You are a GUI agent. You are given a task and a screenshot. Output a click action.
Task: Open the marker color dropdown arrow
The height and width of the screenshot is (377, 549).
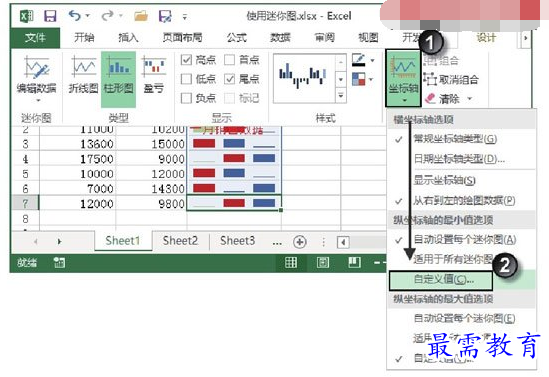371,79
